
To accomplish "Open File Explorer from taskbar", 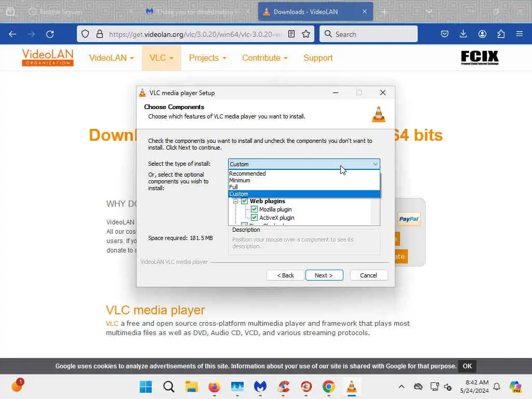I will [191, 387].
